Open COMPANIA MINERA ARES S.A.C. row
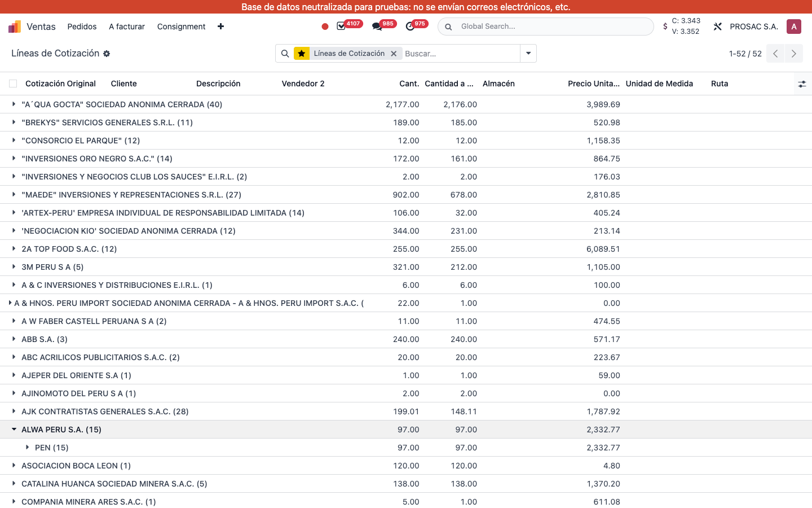 (406, 501)
